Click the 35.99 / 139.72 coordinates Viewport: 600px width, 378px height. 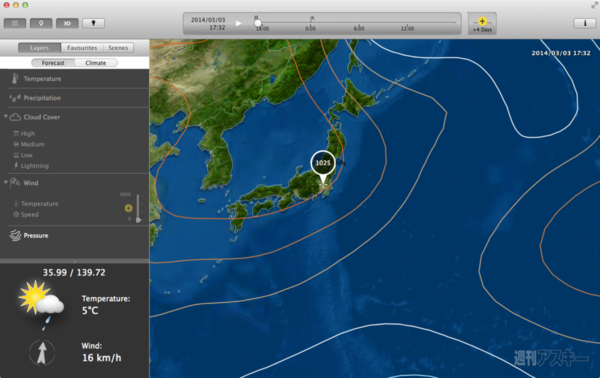(x=74, y=272)
